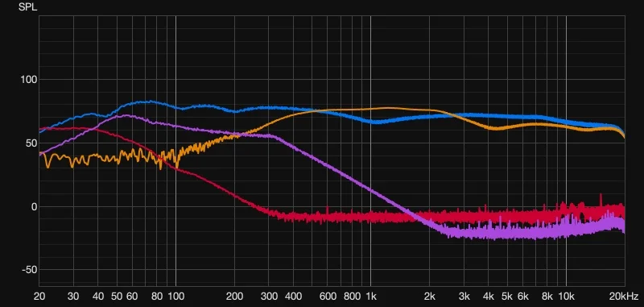Click the 4k frequency label
The image size is (644, 307).
pyautogui.click(x=489, y=296)
